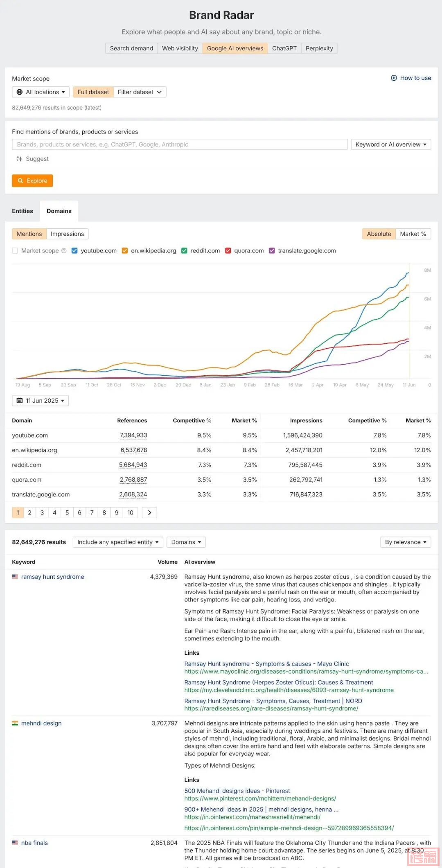The width and height of the screenshot is (442, 868).
Task: Go to next page with arrow button
Action: pyautogui.click(x=149, y=512)
